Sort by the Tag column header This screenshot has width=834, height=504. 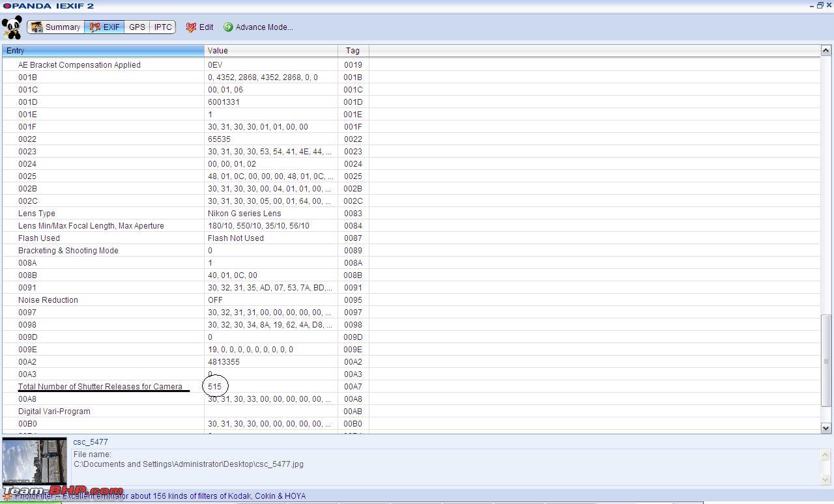click(353, 51)
